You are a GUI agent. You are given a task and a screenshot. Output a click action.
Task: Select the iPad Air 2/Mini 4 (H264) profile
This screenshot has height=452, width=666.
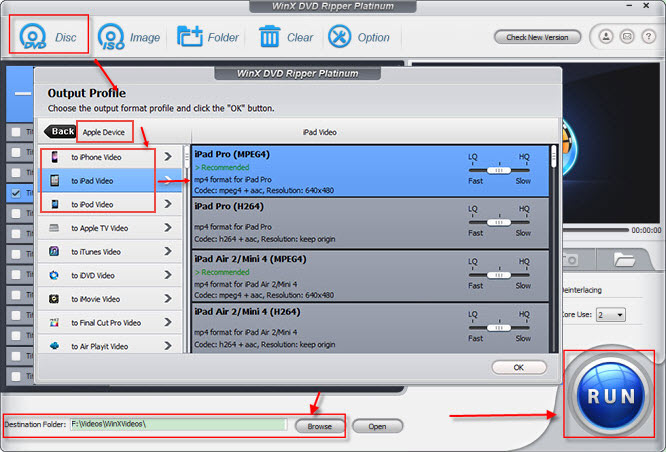[x=370, y=328]
